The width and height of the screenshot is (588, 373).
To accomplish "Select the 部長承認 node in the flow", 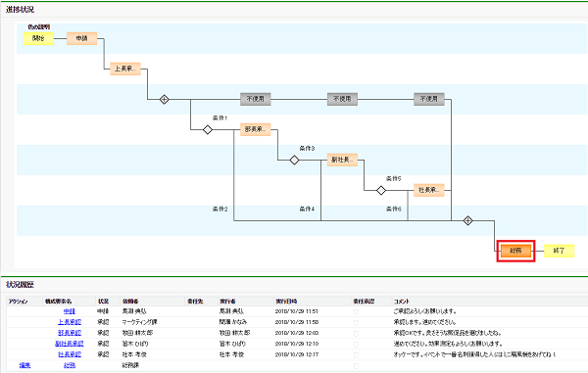I will point(256,129).
